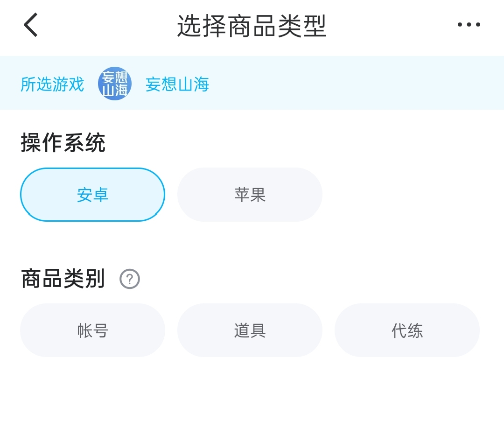Go back using the top-left arrow
Image resolution: width=504 pixels, height=428 pixels.
tap(31, 25)
